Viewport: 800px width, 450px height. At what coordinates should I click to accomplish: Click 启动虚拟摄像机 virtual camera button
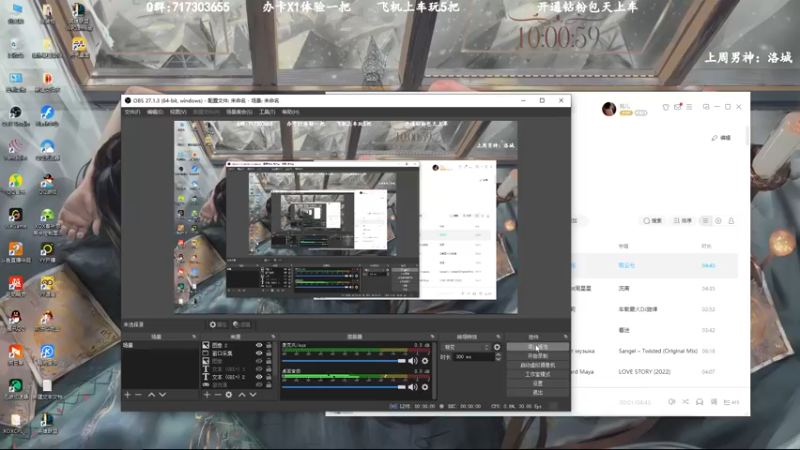point(537,365)
